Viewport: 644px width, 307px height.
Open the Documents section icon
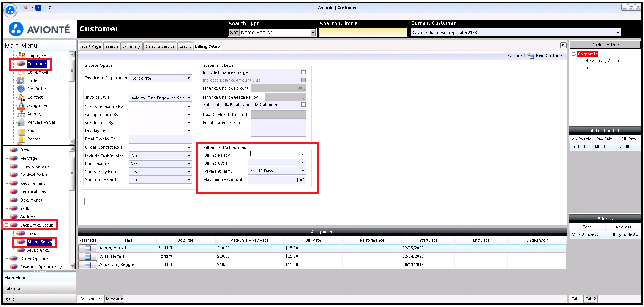click(x=14, y=200)
